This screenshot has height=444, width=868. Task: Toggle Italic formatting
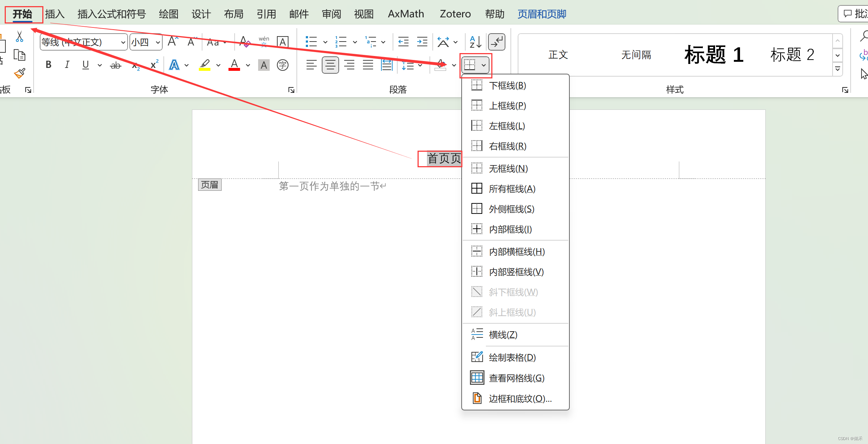67,65
